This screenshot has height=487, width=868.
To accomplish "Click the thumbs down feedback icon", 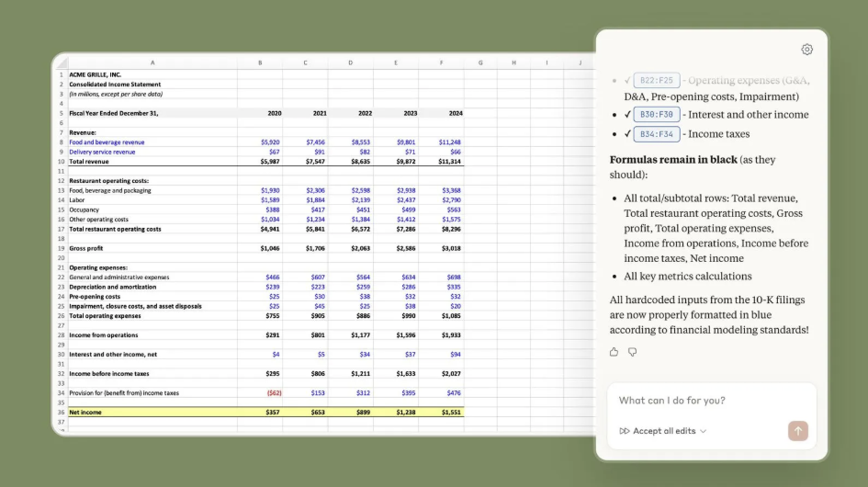I will point(632,352).
